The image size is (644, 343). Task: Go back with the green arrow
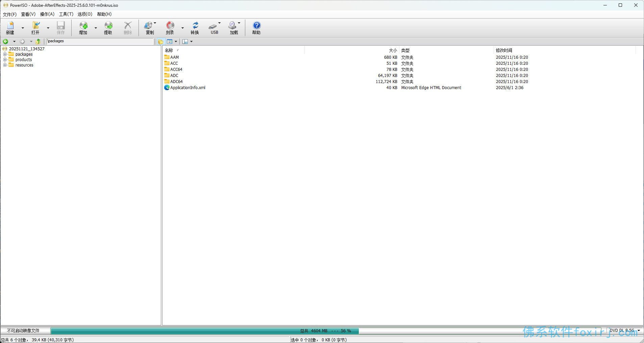click(6, 42)
